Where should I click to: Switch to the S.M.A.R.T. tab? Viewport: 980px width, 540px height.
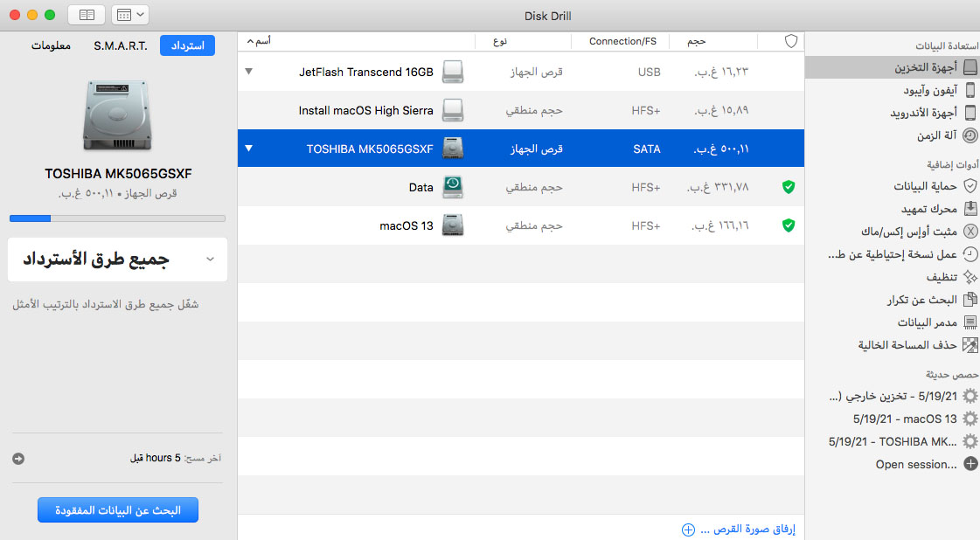(121, 45)
